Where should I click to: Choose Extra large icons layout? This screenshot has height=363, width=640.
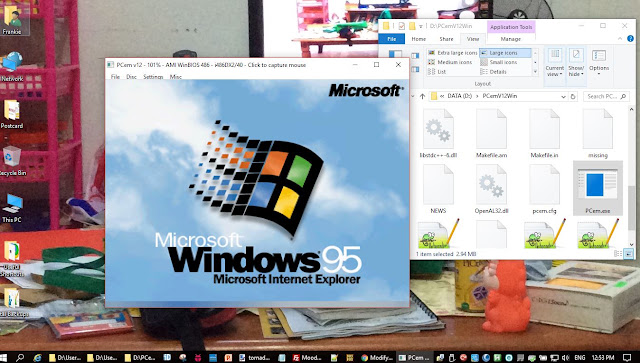[x=453, y=53]
